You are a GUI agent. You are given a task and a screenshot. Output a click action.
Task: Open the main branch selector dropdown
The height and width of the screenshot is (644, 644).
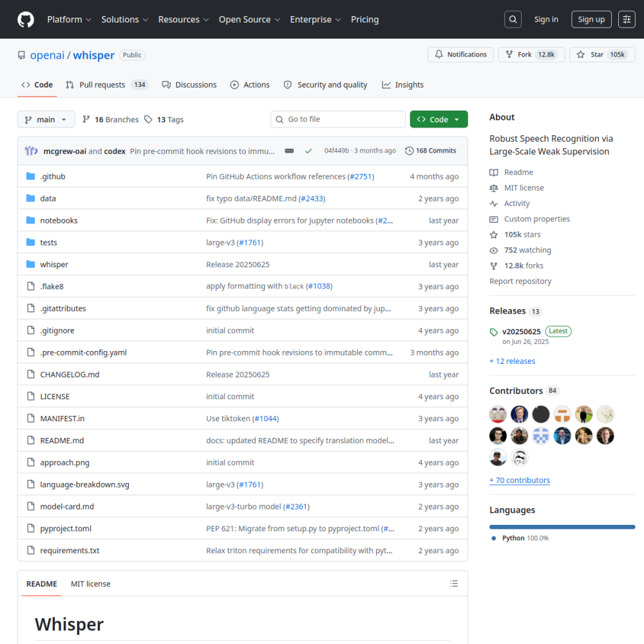coord(46,119)
